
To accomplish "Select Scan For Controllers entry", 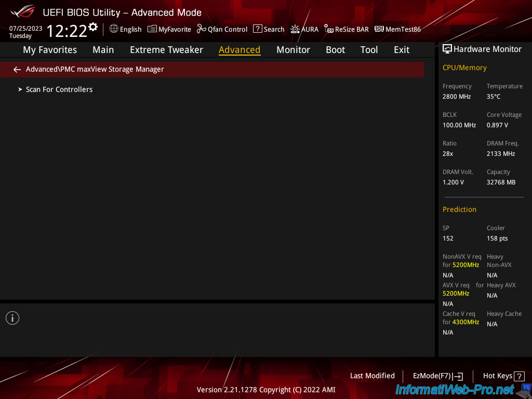I will tap(59, 89).
